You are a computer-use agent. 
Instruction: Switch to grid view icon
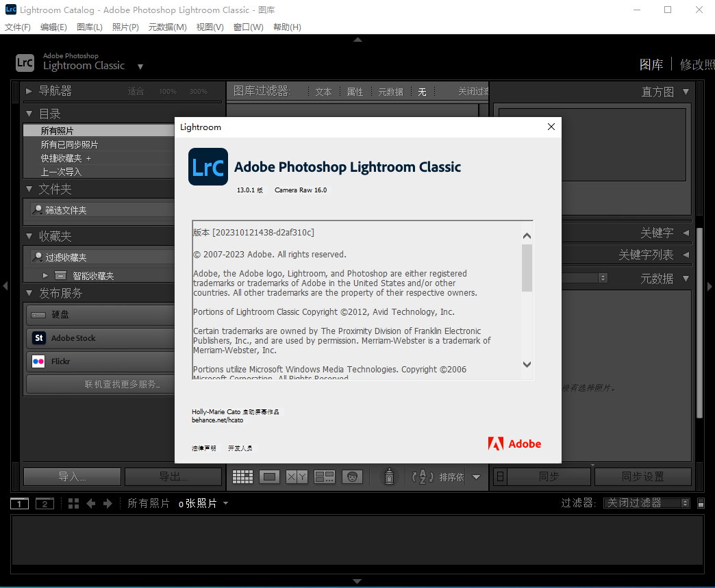[x=242, y=477]
